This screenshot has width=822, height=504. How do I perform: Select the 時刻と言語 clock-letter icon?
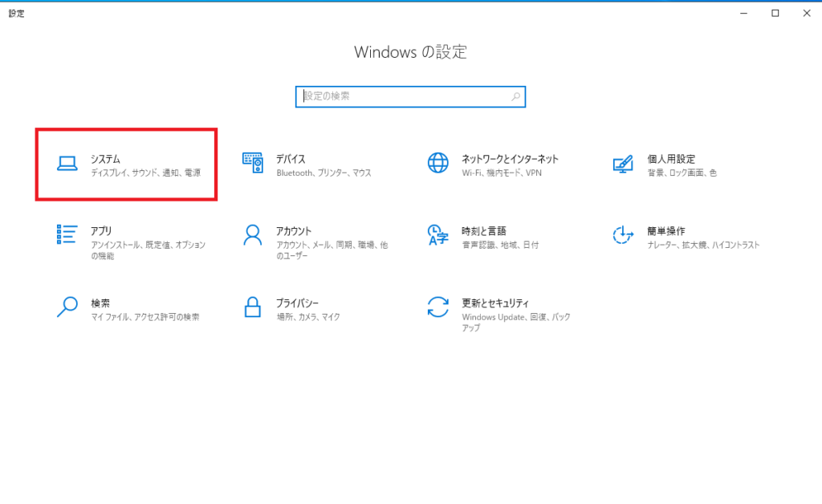tap(437, 234)
